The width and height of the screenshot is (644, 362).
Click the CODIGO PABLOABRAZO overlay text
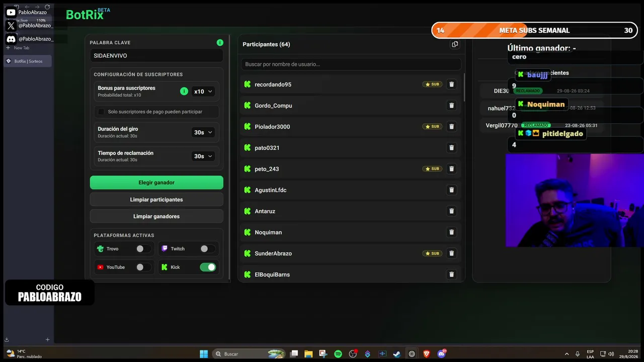[50, 293]
